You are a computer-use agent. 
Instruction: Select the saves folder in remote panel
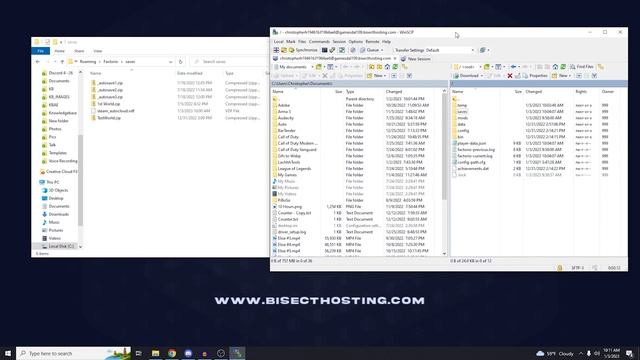coord(462,111)
